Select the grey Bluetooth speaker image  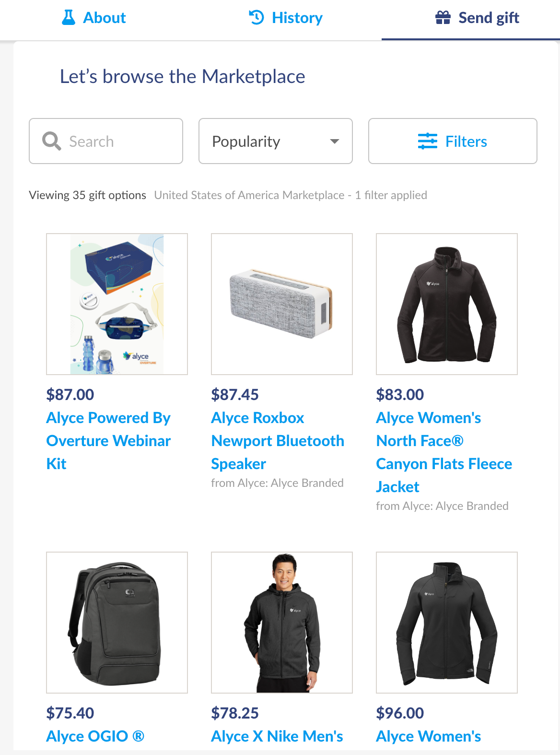pyautogui.click(x=282, y=304)
